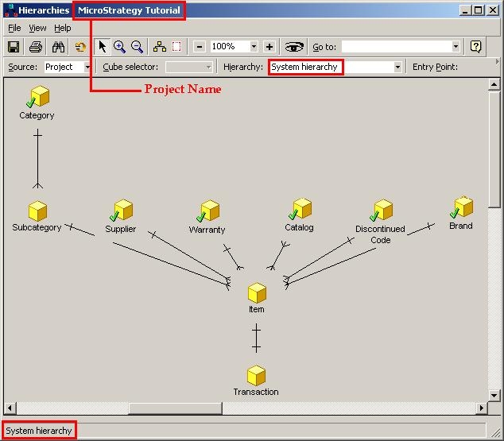Click the Subcategory label text
The width and height of the screenshot is (504, 441).
(x=37, y=227)
